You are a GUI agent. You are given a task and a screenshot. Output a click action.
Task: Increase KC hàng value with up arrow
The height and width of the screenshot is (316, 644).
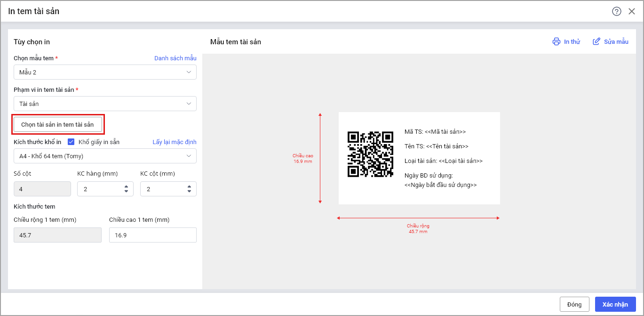(126, 186)
